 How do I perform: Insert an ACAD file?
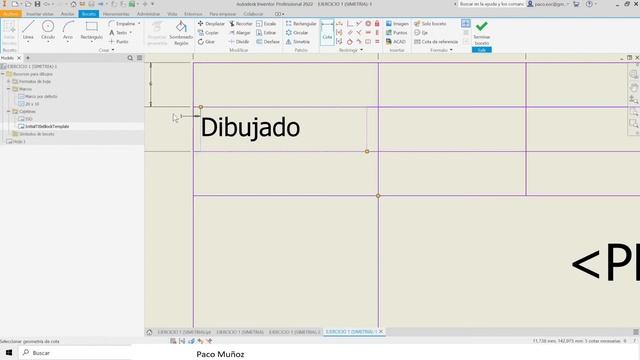(396, 42)
